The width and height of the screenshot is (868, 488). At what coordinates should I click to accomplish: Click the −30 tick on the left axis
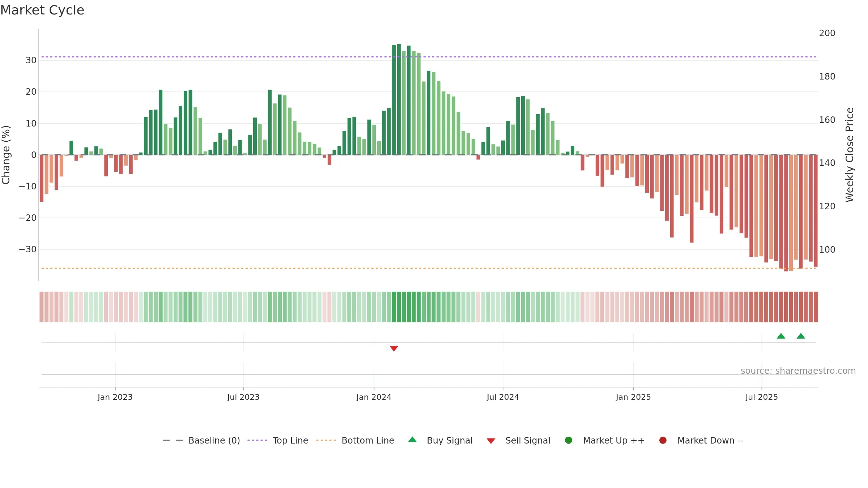tap(28, 249)
